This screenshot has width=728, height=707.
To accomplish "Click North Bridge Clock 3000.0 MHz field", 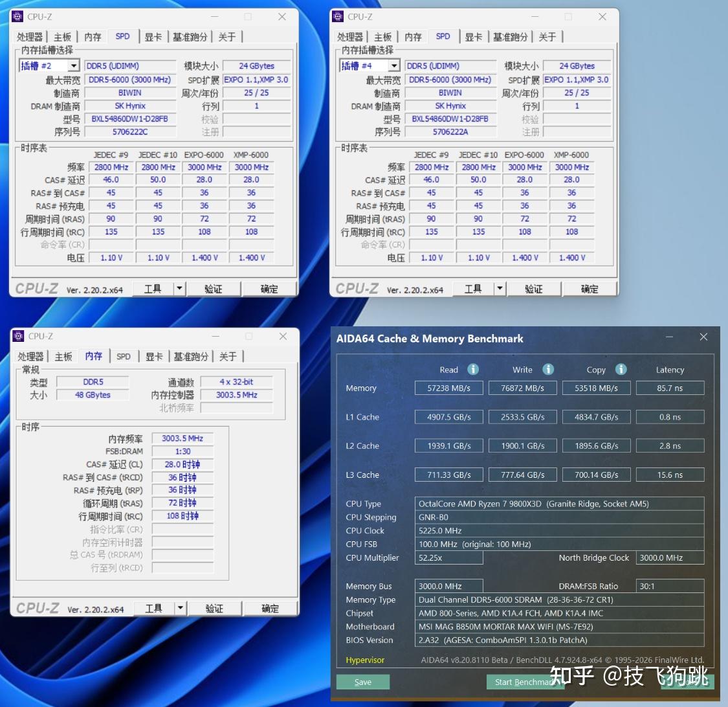I will 670,557.
